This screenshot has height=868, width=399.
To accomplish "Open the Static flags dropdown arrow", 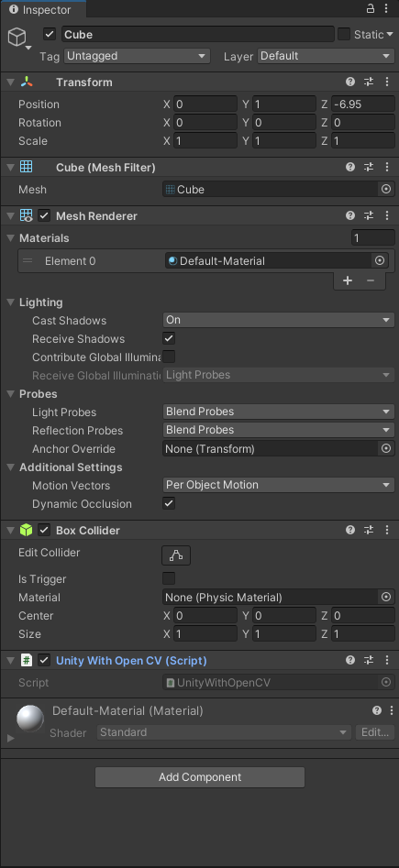I will click(x=390, y=34).
